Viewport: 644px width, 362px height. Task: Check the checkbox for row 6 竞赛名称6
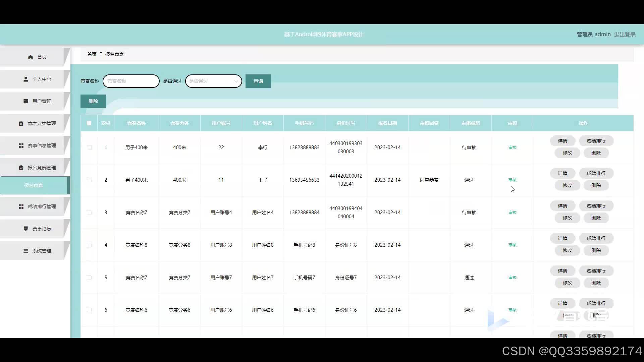tap(89, 310)
